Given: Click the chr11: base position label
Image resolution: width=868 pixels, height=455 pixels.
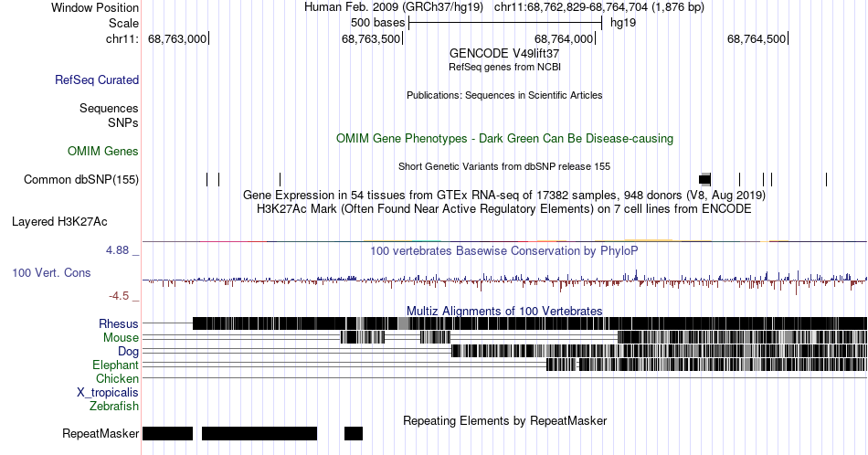Looking at the screenshot, I should 122,38.
